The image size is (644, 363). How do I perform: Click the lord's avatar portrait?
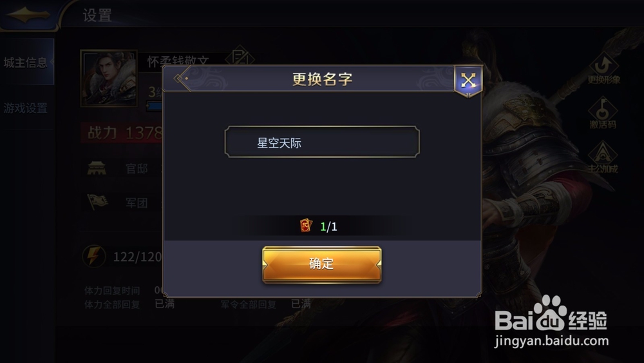109,78
